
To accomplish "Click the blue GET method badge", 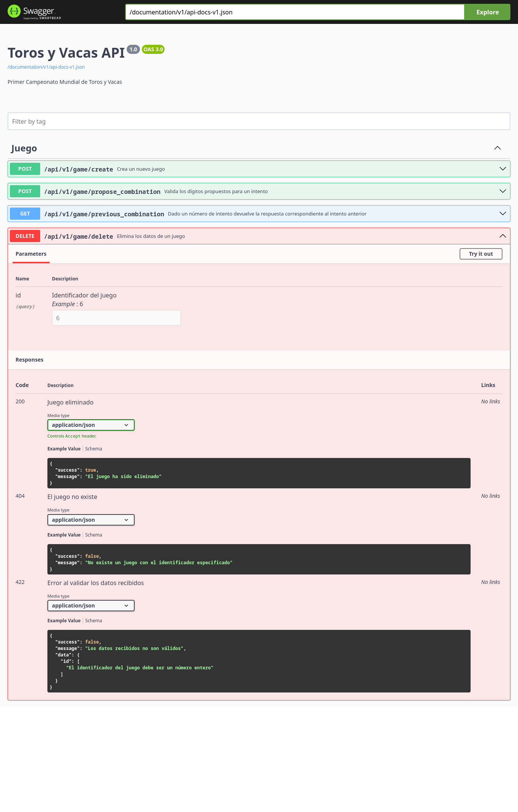I will pyautogui.click(x=25, y=214).
